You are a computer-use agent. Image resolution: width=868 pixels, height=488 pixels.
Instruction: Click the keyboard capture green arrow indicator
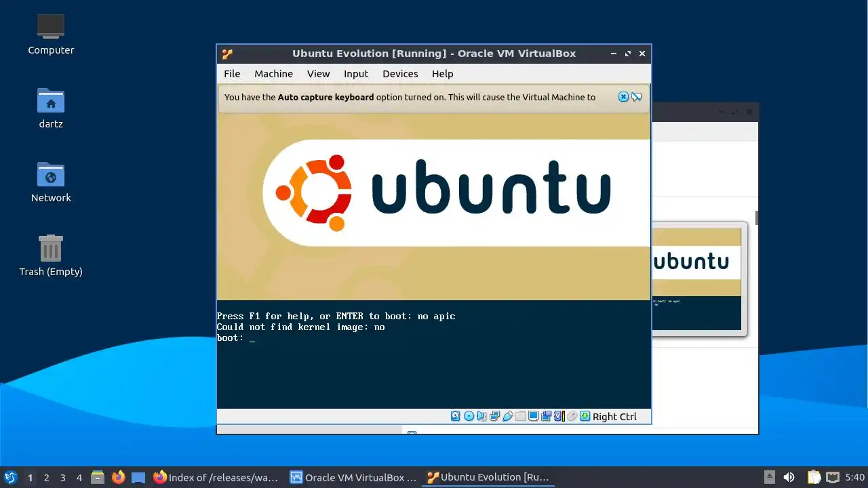[585, 416]
